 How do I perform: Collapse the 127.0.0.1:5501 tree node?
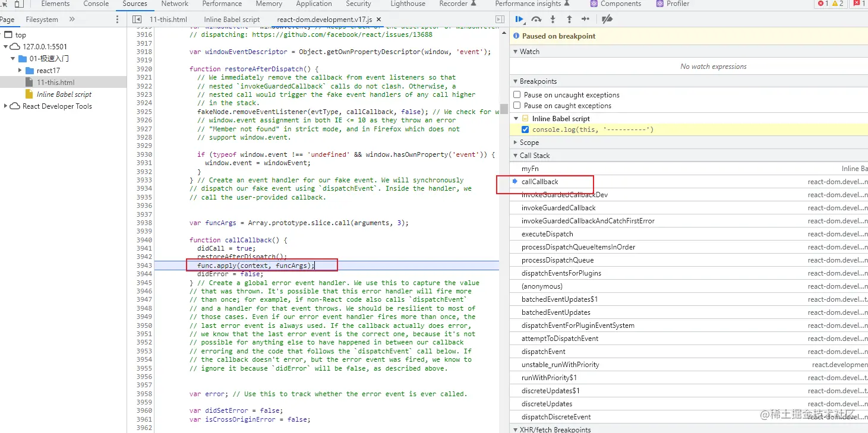(6, 46)
